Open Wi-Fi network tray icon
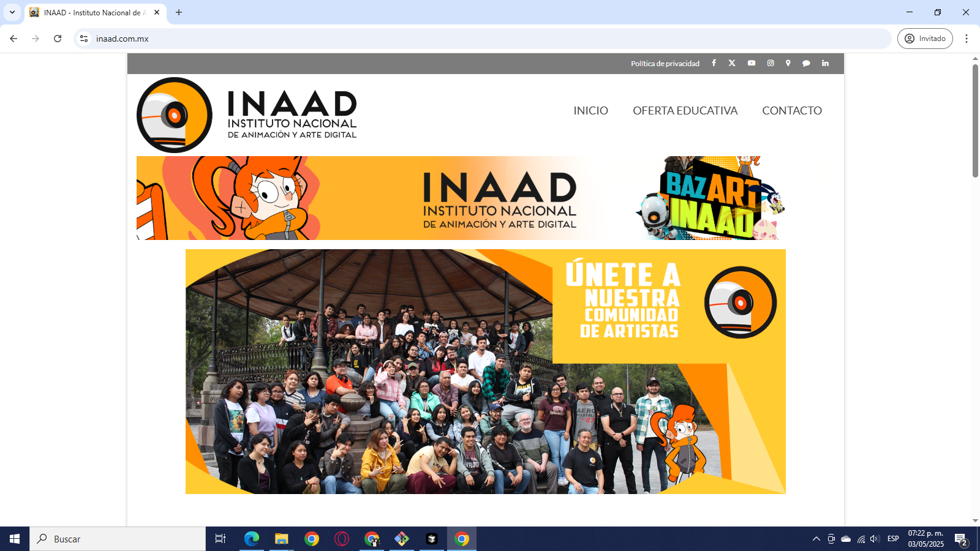The image size is (980, 551). pos(861,539)
